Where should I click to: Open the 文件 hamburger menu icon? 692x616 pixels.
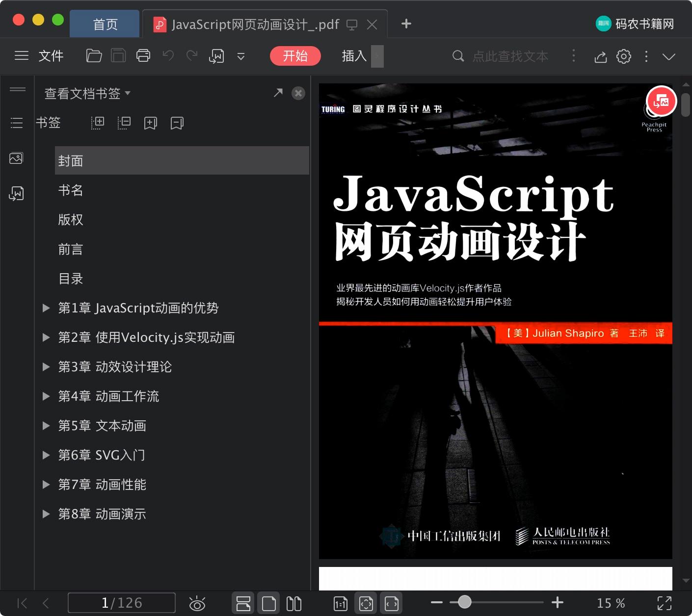coord(22,56)
